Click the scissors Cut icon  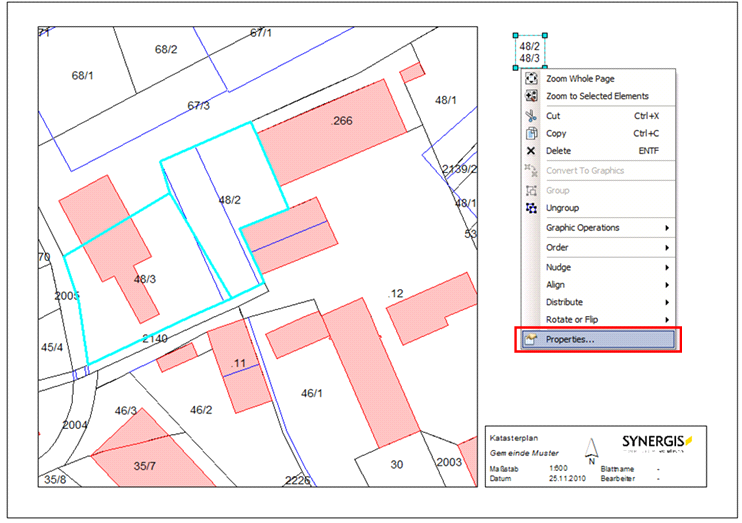click(531, 116)
